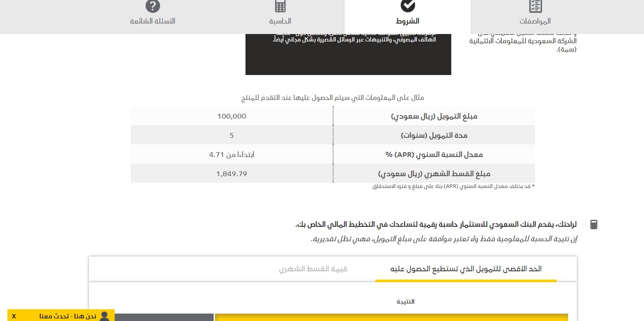The image size is (644, 321).
Task: Select الحد الأقصى للتمويل calculator tab
Action: pos(466,269)
